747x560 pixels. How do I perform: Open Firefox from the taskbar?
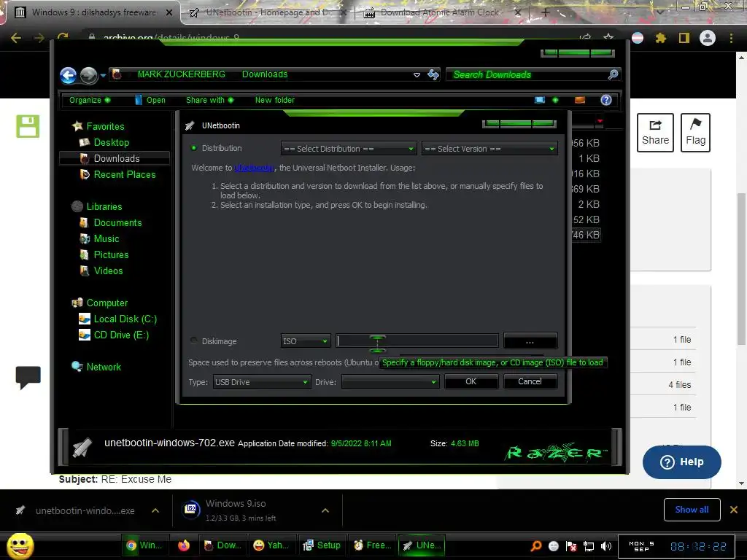pyautogui.click(x=183, y=545)
